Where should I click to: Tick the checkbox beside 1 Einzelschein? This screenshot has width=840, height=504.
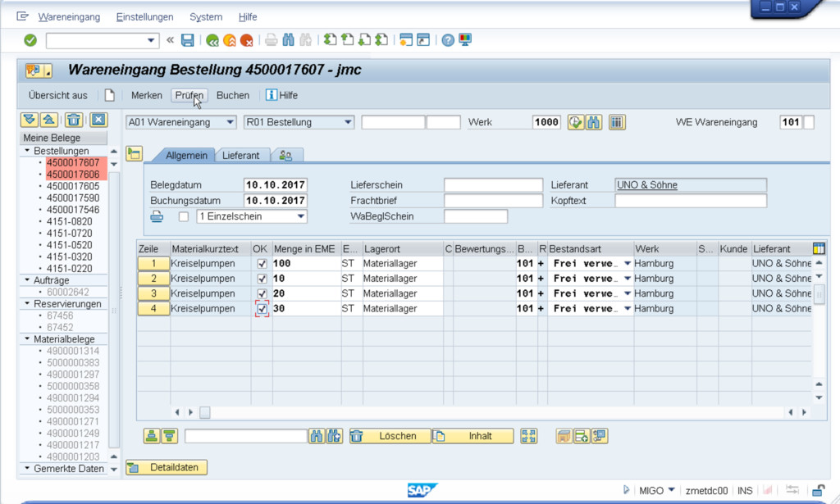tap(184, 216)
